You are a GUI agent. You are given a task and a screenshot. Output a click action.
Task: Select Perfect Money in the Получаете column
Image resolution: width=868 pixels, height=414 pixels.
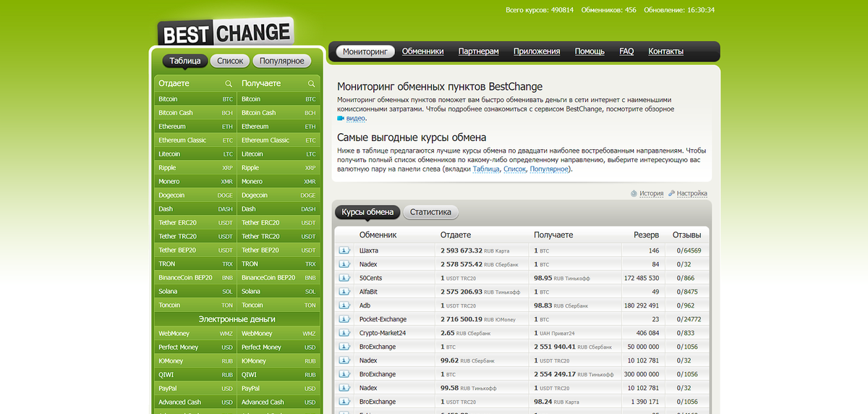pyautogui.click(x=278, y=347)
